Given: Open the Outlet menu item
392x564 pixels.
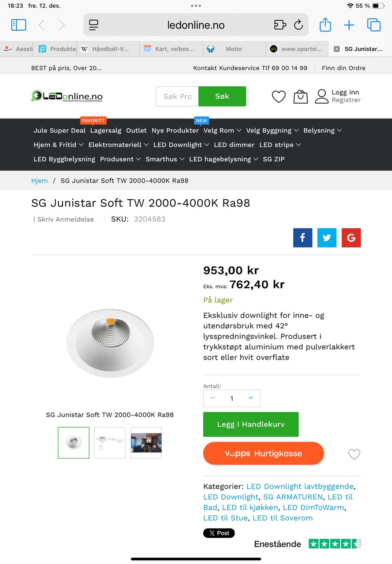Looking at the screenshot, I should tap(136, 130).
